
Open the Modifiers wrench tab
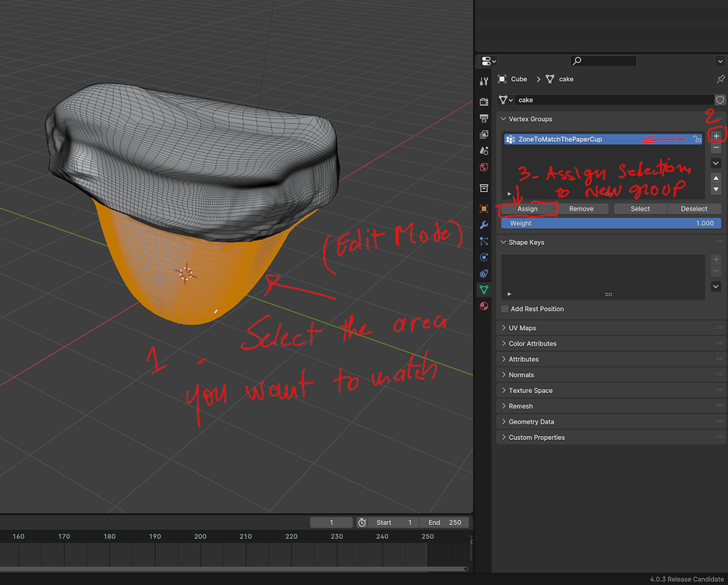coord(484,225)
